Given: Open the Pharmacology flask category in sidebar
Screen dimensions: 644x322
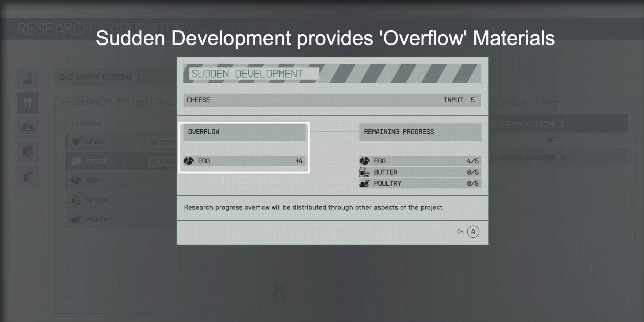Looking at the screenshot, I should (28, 78).
